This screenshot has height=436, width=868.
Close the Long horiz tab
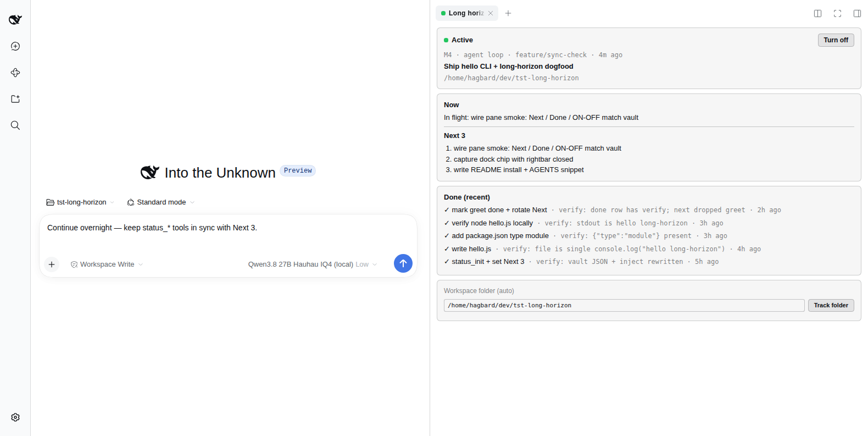(x=491, y=13)
